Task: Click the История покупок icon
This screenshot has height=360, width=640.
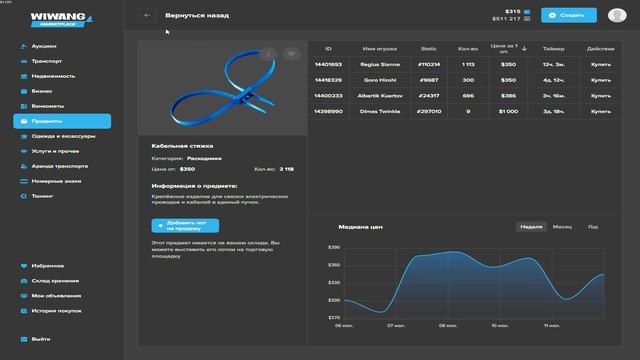Action: [x=24, y=311]
